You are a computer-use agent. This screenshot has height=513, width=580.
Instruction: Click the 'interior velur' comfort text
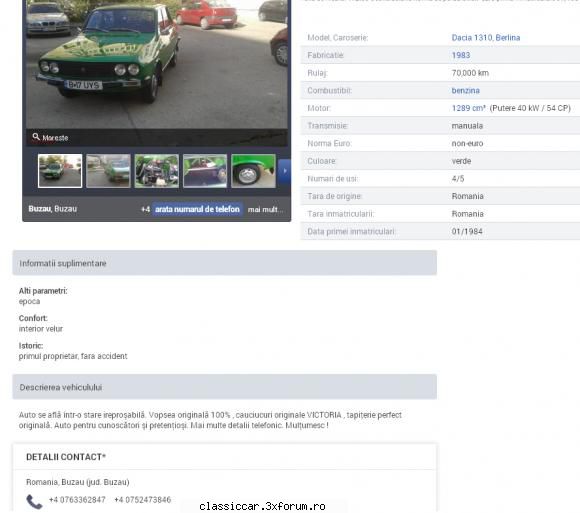41,329
